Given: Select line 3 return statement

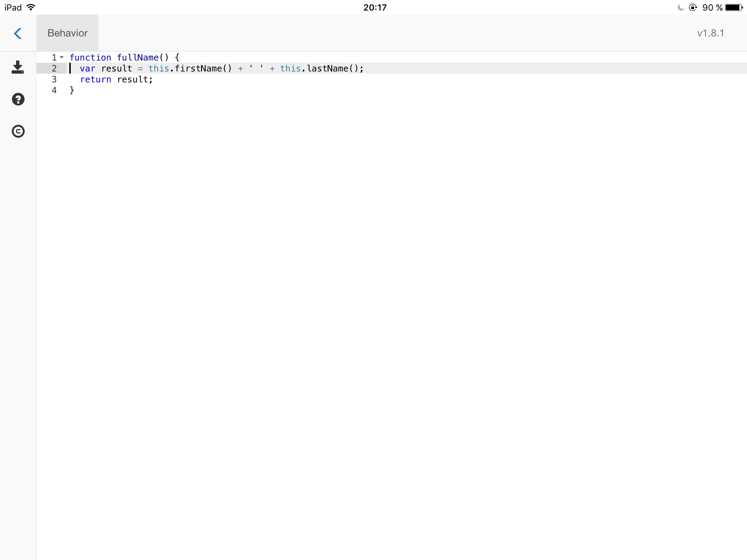Looking at the screenshot, I should click(116, 79).
